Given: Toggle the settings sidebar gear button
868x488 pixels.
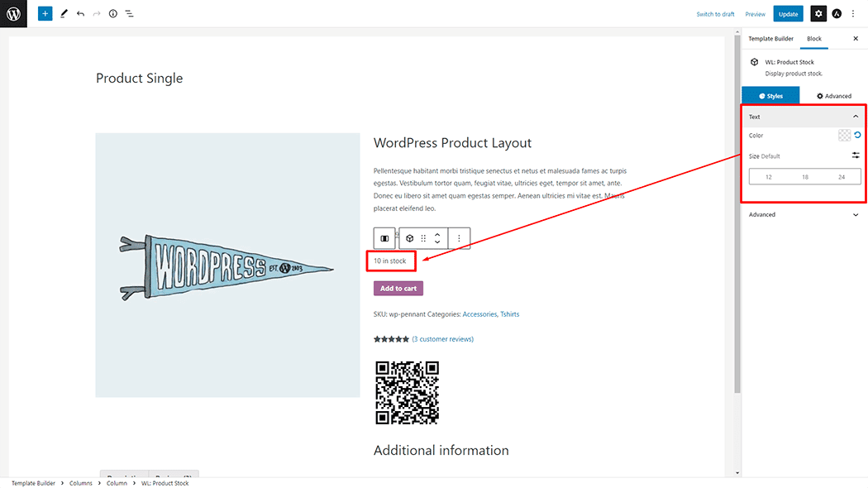Looking at the screenshot, I should click(818, 14).
